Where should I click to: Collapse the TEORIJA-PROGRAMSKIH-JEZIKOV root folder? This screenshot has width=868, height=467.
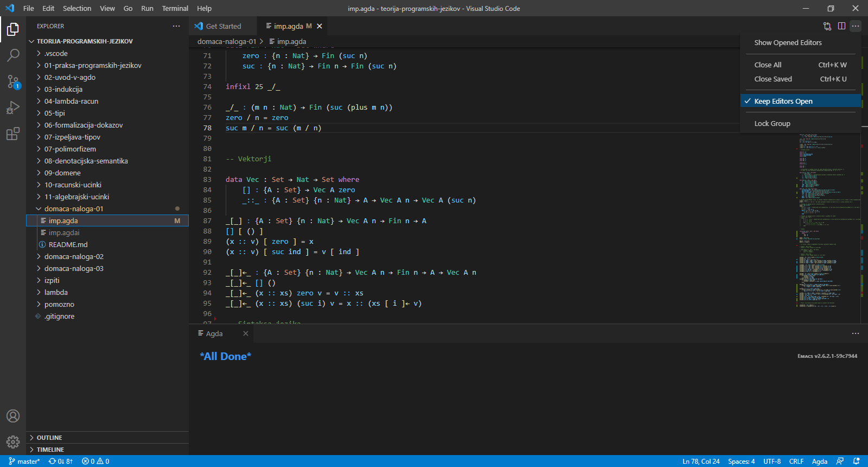(107, 41)
